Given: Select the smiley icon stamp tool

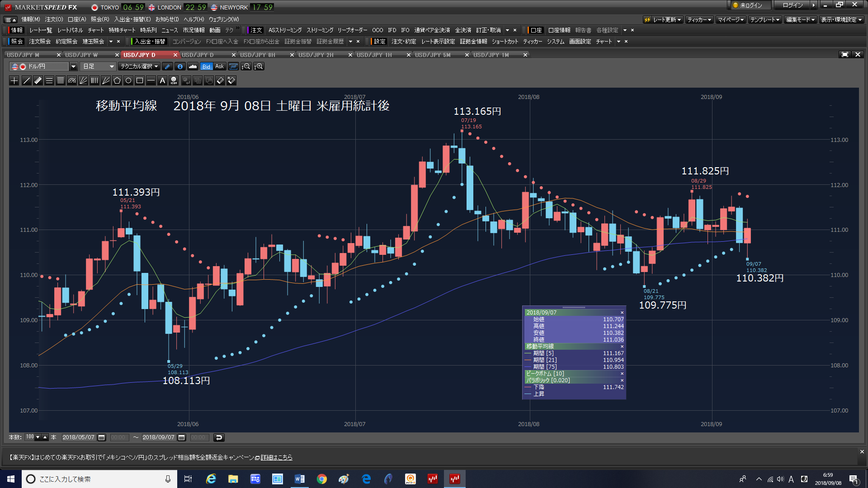Looking at the screenshot, I should click(x=174, y=80).
